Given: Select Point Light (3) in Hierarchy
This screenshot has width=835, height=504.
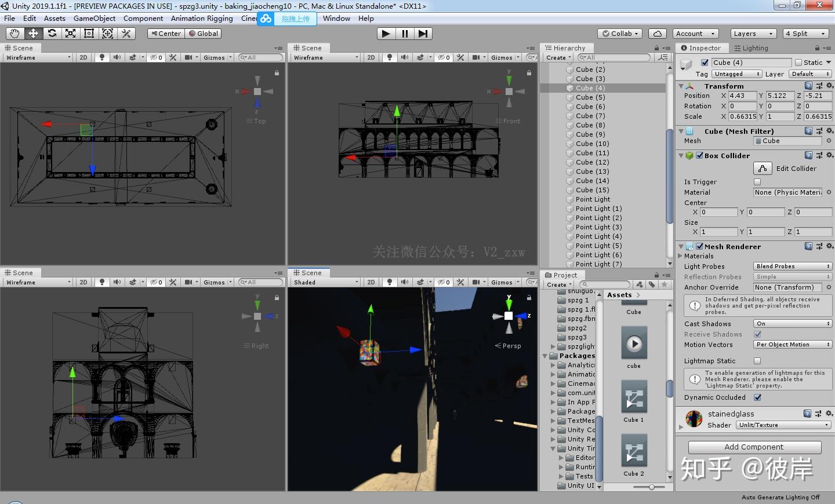Looking at the screenshot, I should click(598, 227).
